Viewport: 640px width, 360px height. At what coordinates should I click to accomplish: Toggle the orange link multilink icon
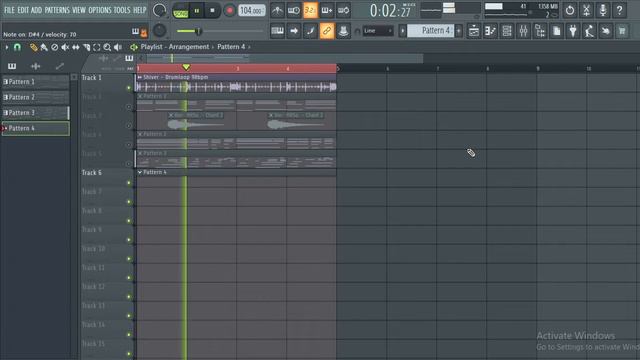(x=327, y=31)
